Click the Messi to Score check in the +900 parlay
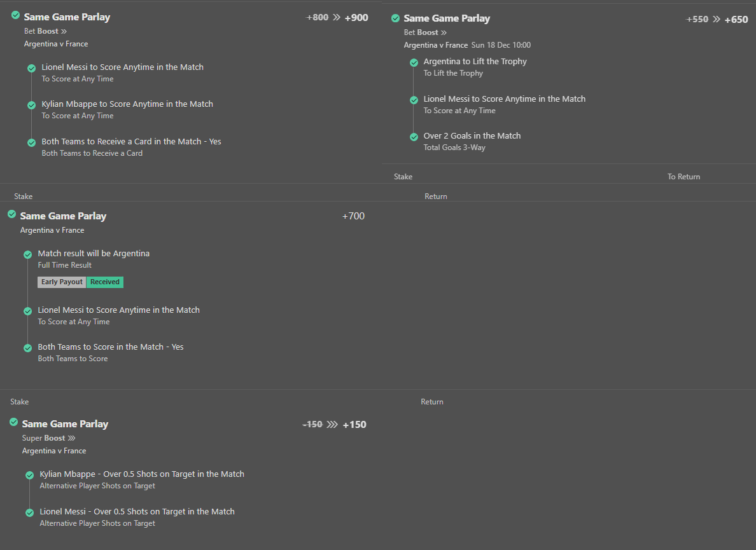 pyautogui.click(x=31, y=69)
